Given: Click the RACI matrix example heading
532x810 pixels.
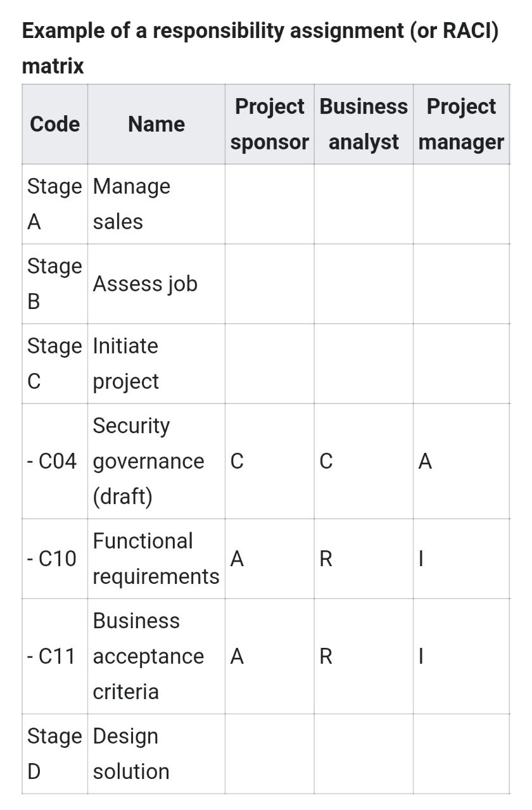Looking at the screenshot, I should tap(260, 48).
